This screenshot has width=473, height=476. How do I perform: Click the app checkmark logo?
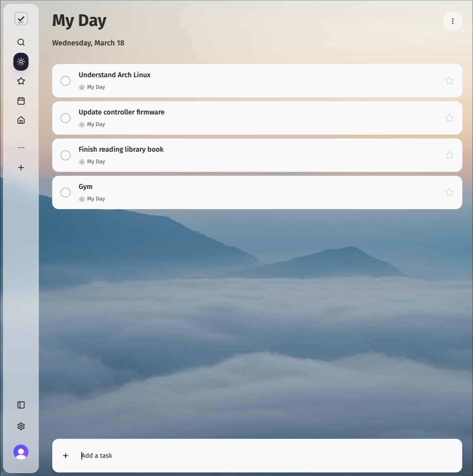[21, 18]
